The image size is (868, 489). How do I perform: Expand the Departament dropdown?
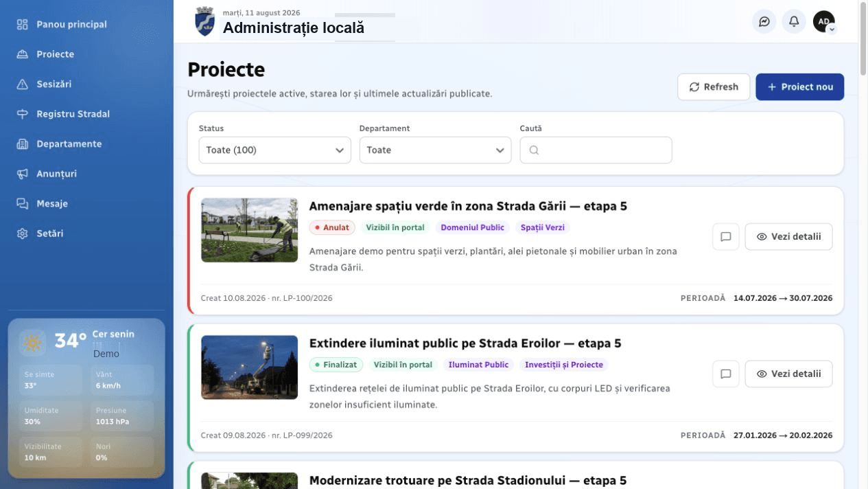coord(435,150)
